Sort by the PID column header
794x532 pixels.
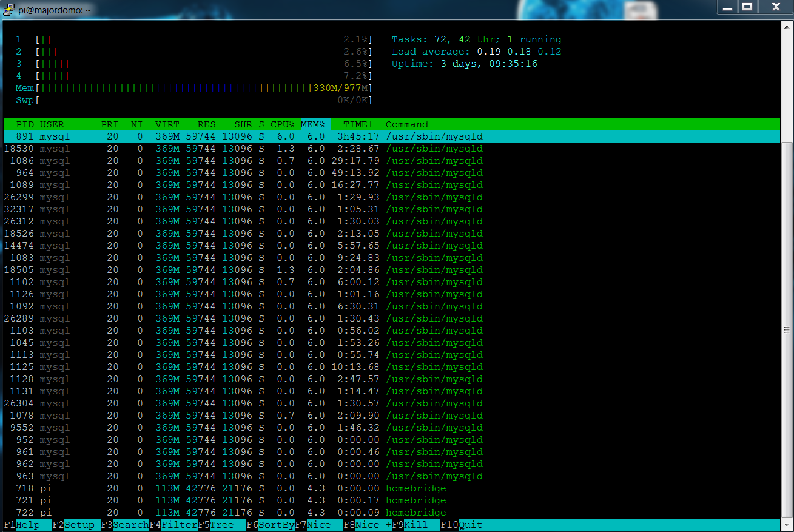click(25, 124)
